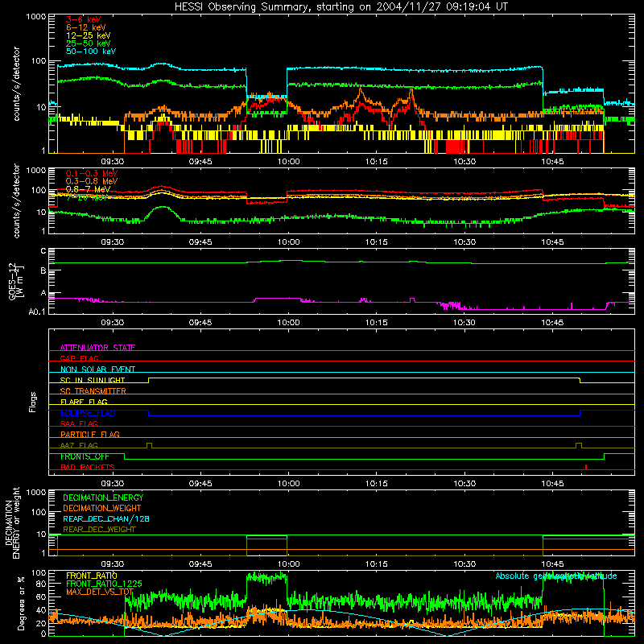Select the orange 6-12 keV legend label
The image size is (644, 644).
point(85,27)
